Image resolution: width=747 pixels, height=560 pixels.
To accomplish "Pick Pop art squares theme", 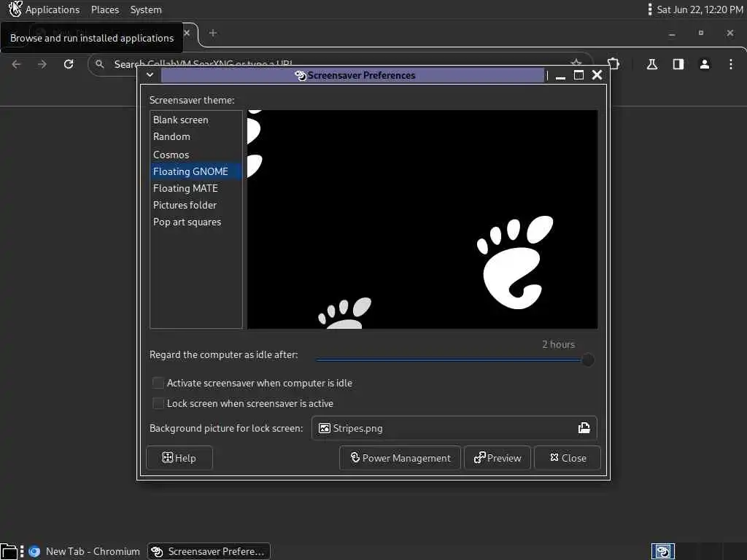I will click(x=196, y=222).
